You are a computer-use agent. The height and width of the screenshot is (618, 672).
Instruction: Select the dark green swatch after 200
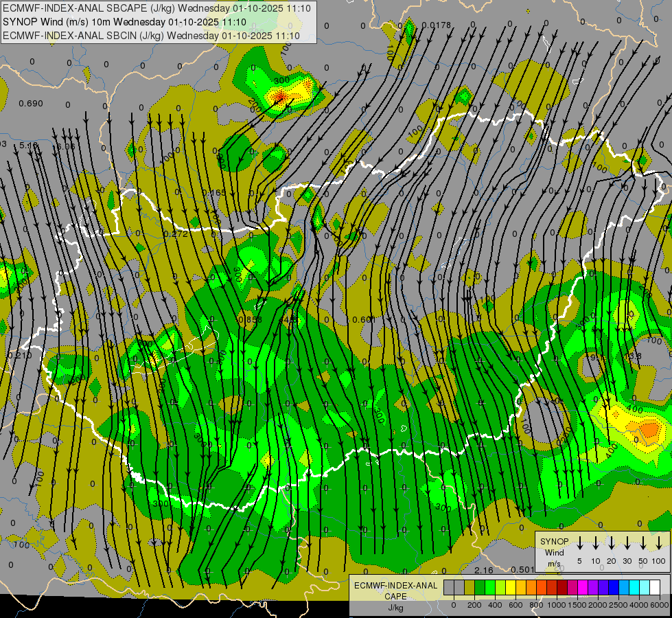click(478, 587)
